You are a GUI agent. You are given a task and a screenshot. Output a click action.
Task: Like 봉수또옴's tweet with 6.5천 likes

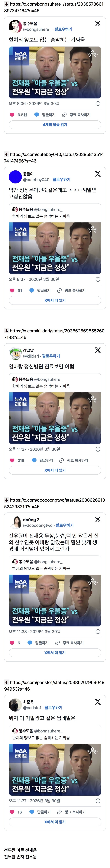tap(12, 115)
